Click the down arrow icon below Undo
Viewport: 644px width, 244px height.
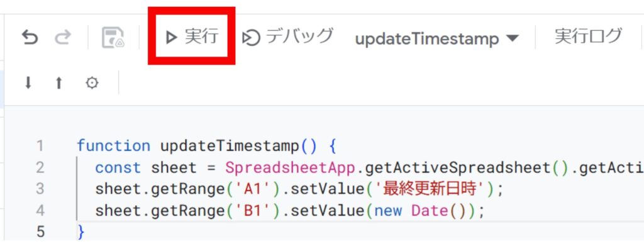click(28, 83)
